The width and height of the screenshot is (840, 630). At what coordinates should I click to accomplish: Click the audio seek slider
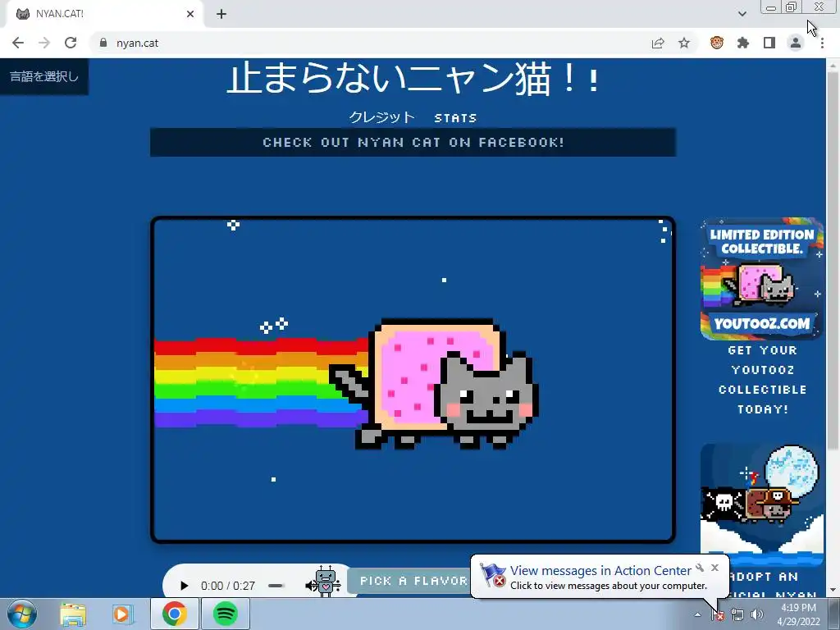[x=276, y=586]
